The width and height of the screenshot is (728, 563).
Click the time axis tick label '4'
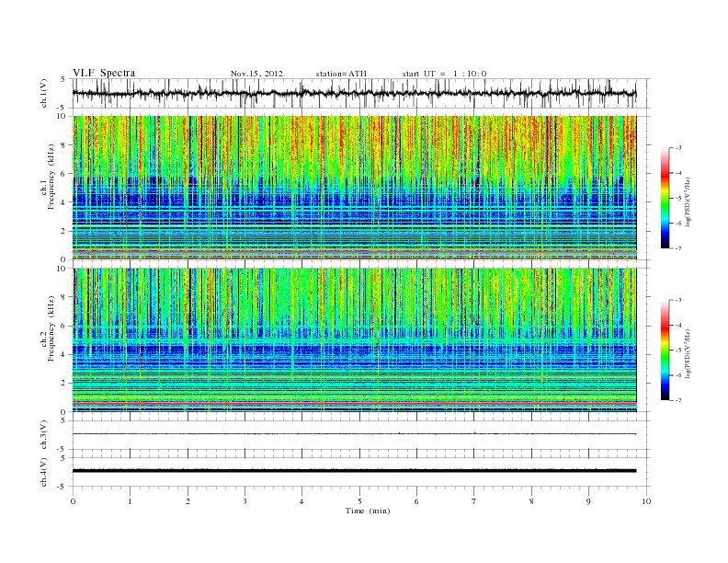pos(302,501)
